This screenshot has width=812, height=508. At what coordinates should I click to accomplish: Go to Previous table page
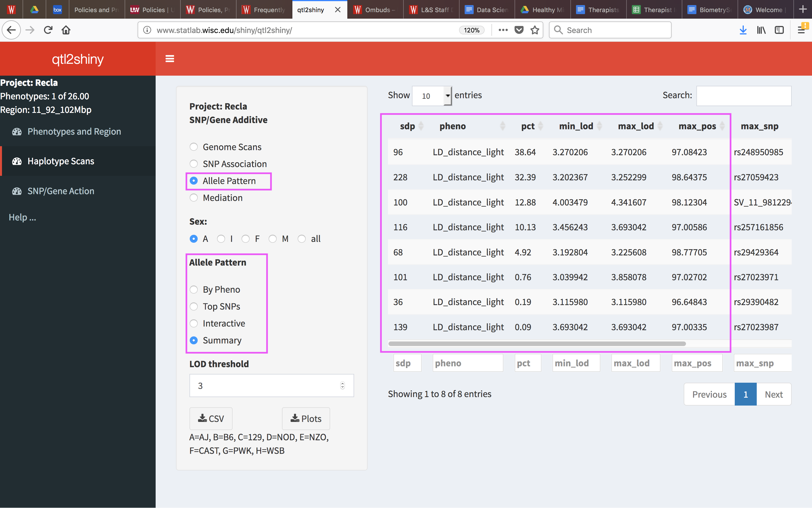click(709, 394)
